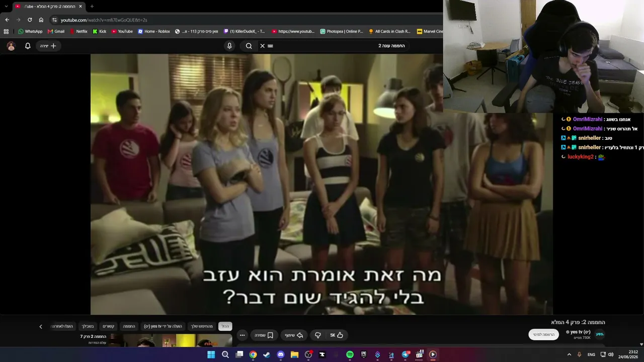Open the media player icon in the taskbar
This screenshot has width=644, height=362.
[433, 354]
